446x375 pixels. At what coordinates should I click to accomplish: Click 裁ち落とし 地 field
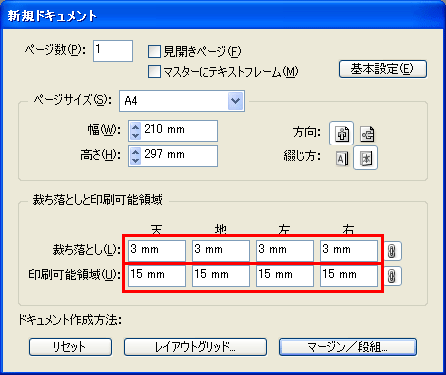tap(221, 251)
